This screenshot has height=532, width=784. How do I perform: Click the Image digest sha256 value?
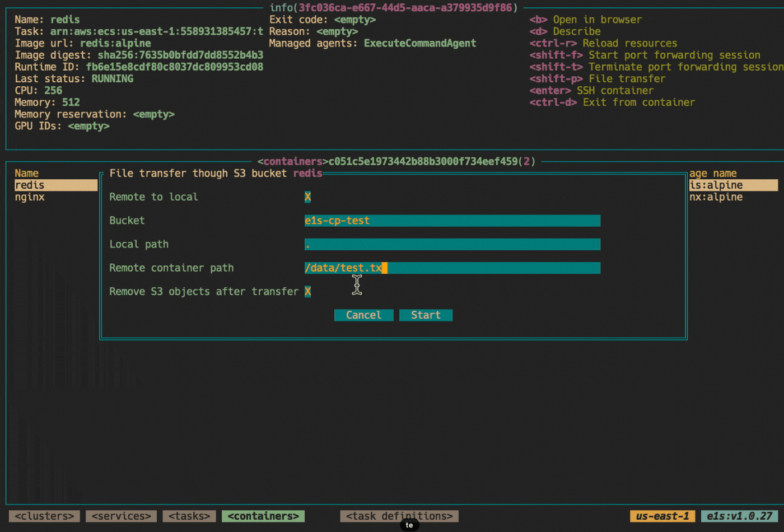point(180,55)
